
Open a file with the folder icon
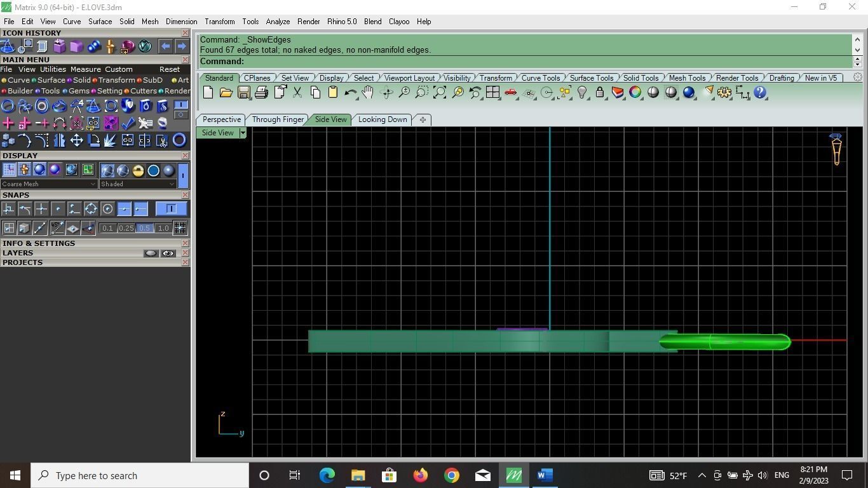click(x=226, y=93)
